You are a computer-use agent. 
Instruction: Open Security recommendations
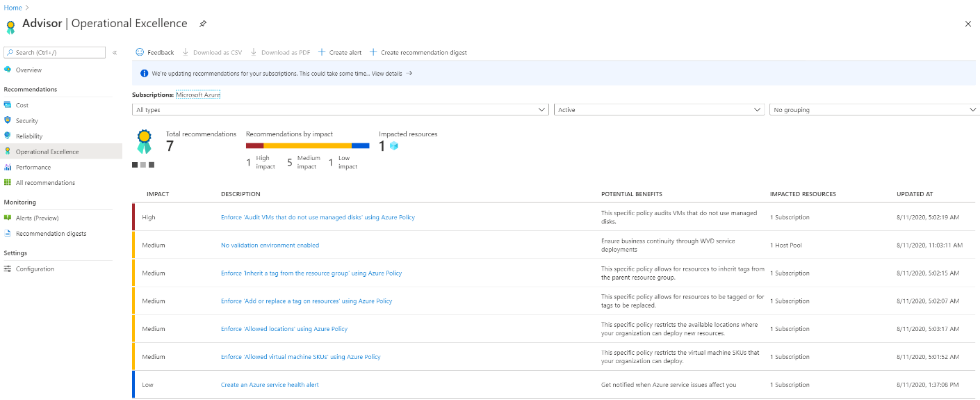click(27, 120)
